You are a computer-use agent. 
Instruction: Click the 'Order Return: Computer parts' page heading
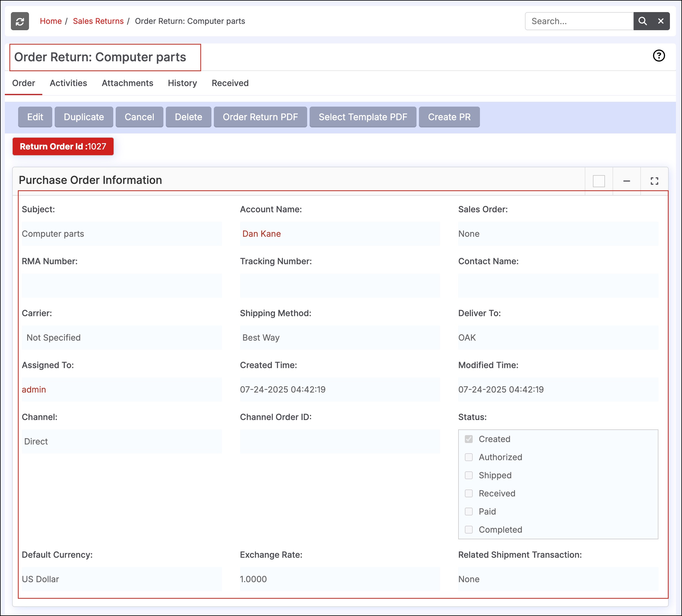coord(100,57)
